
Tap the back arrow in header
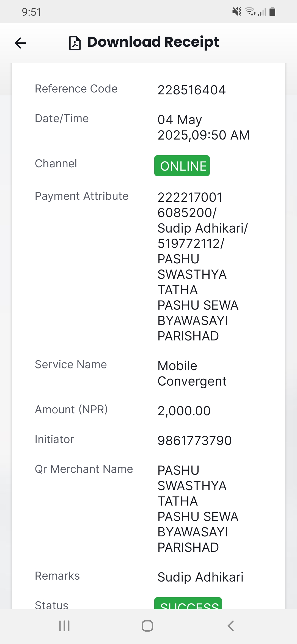20,43
